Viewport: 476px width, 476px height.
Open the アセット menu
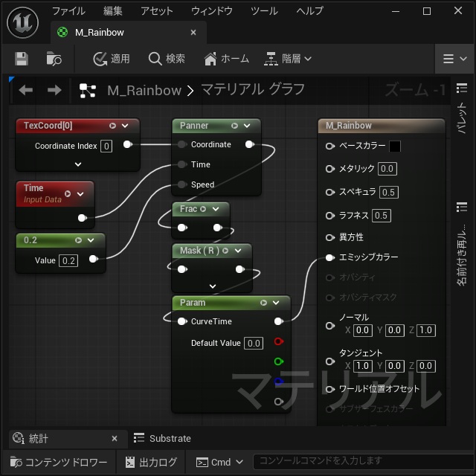click(x=157, y=11)
